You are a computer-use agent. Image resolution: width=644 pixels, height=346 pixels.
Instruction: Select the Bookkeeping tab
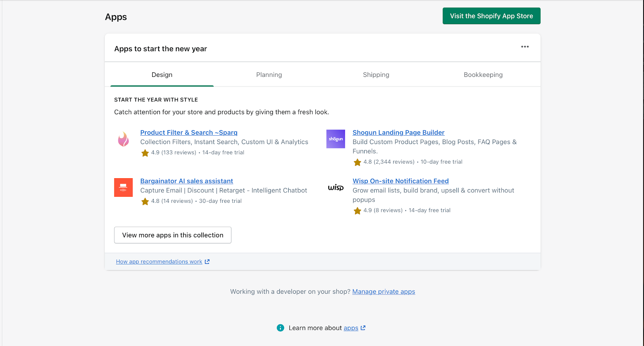pos(483,75)
